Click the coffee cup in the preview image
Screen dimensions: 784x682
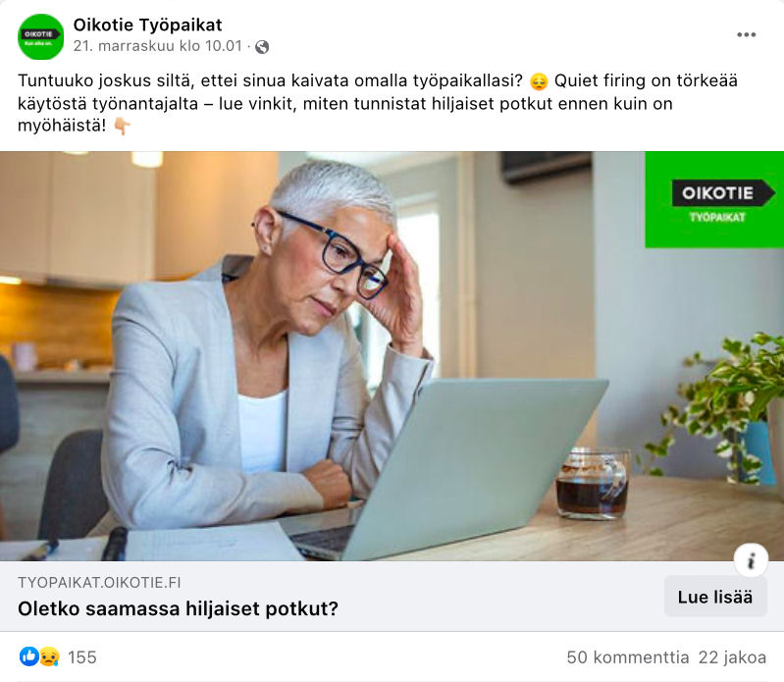[593, 484]
